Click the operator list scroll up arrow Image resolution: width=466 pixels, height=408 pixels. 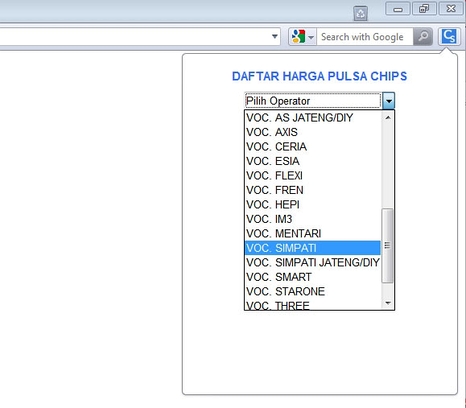point(388,117)
